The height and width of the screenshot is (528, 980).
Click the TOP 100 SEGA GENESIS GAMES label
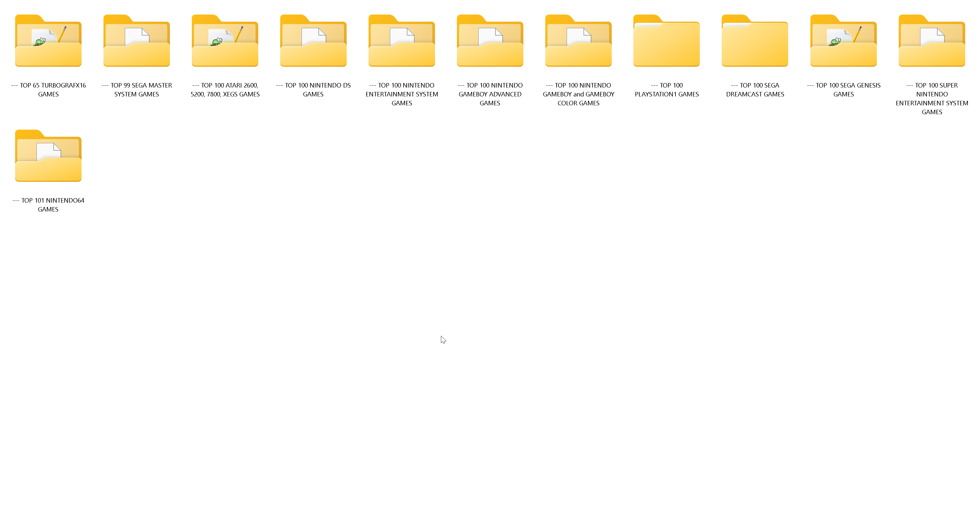[843, 90]
